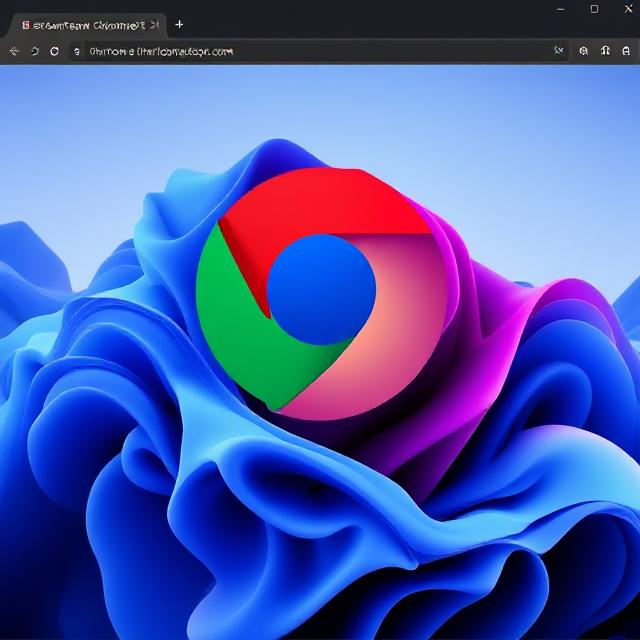640x640 pixels.
Task: Click the forward navigation button
Action: tap(34, 51)
